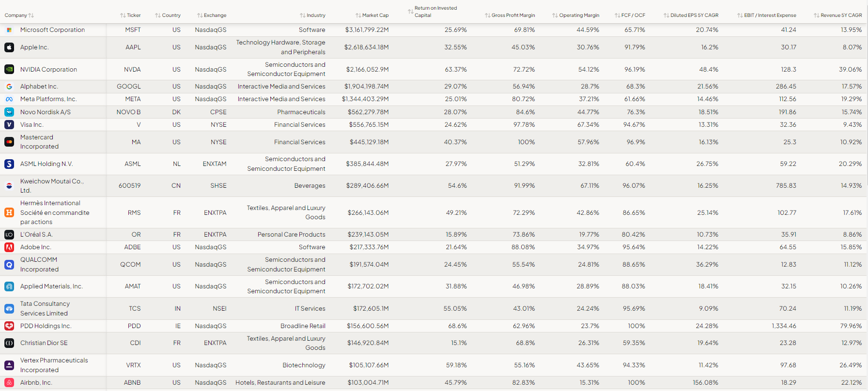Screen dimensions: 868x391
Task: Click Apple market cap $2,618,634.18M
Action: click(x=367, y=47)
